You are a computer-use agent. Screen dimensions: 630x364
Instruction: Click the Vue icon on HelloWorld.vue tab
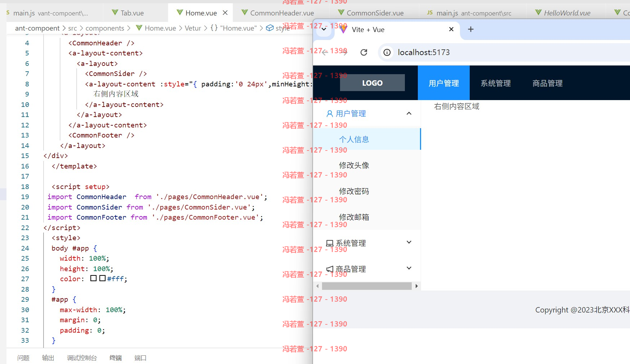click(x=539, y=13)
